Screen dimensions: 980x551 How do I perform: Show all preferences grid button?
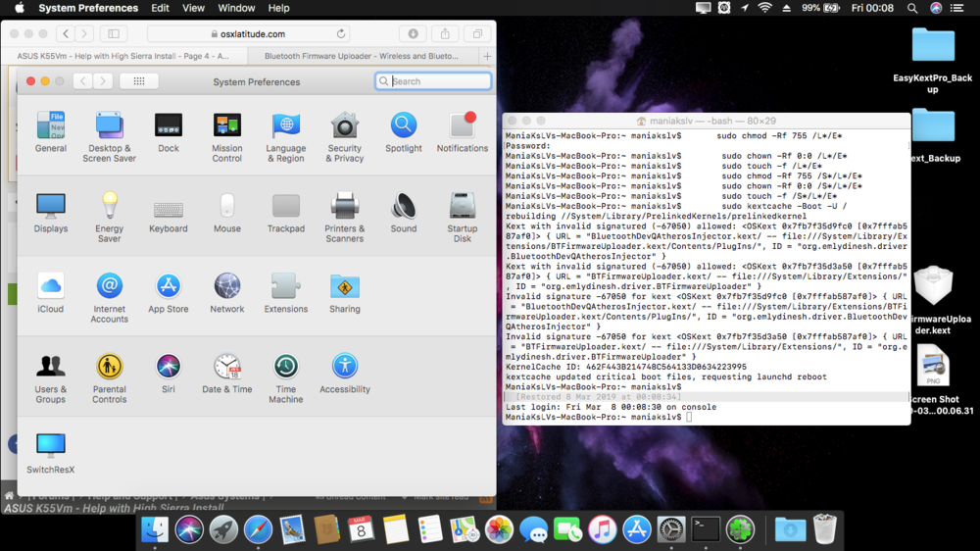139,81
